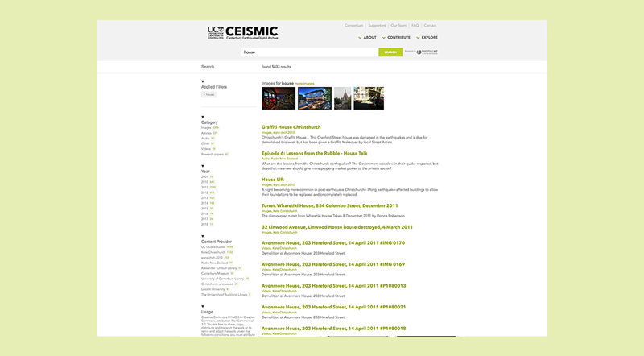This screenshot has height=356, width=644.
Task: Open 'Episode 6: Lessons from the Rubble' result
Action: point(315,153)
